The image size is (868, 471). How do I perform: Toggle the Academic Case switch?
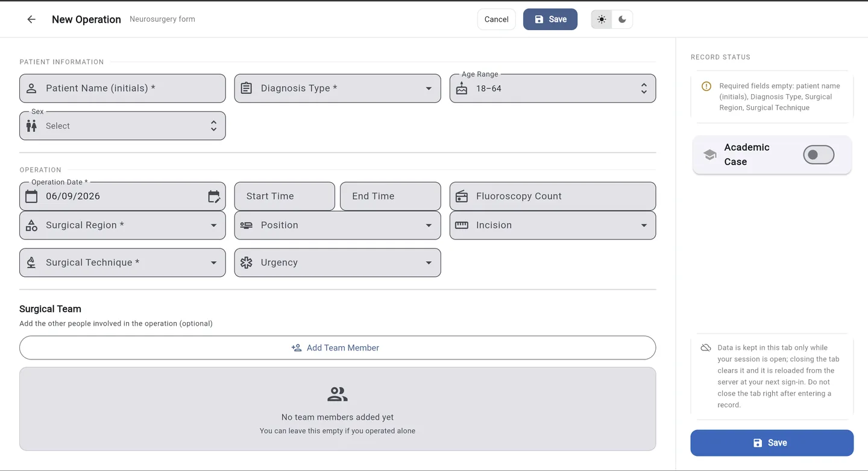coord(819,155)
